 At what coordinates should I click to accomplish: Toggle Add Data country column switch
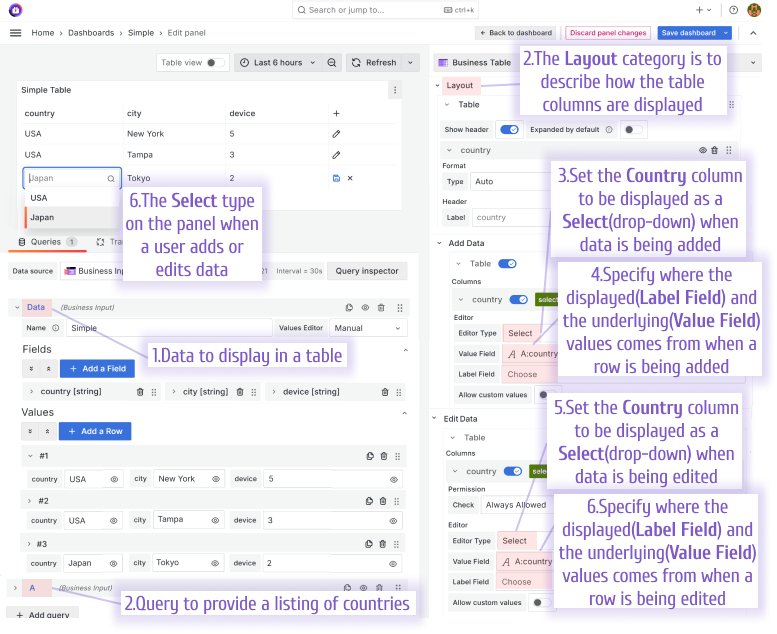(x=518, y=299)
